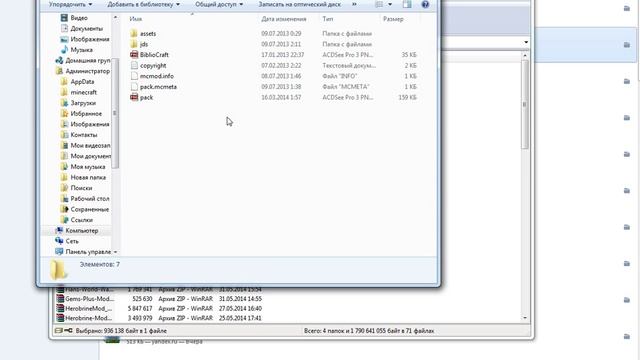640x360 pixels.
Task: Click Файл "INFO" type cell
Action: [x=340, y=76]
